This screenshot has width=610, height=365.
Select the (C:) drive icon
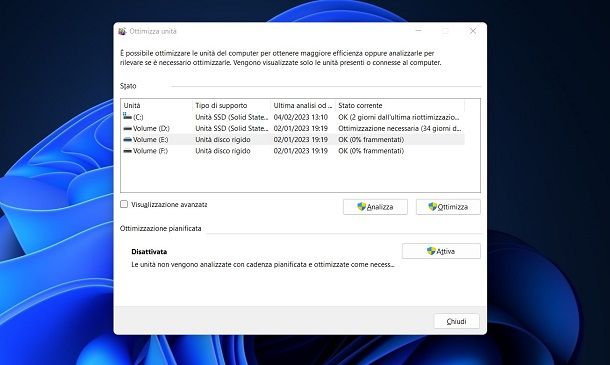[127, 116]
